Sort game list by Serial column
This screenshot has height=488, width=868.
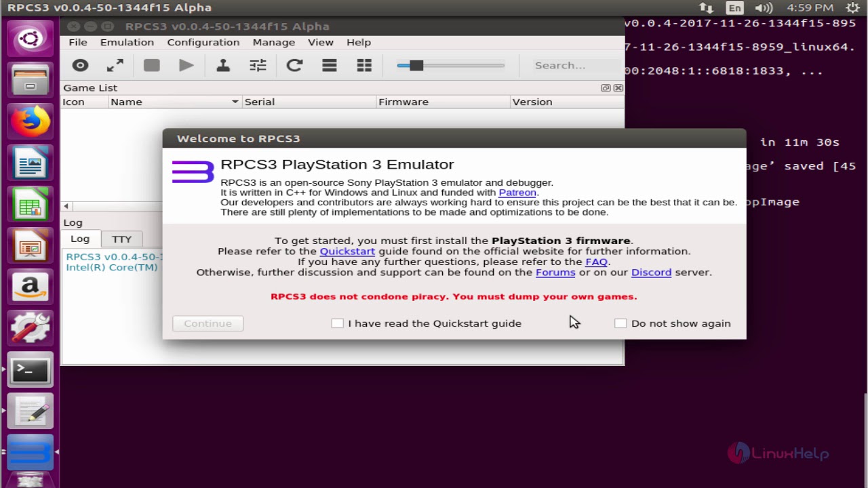click(x=309, y=102)
